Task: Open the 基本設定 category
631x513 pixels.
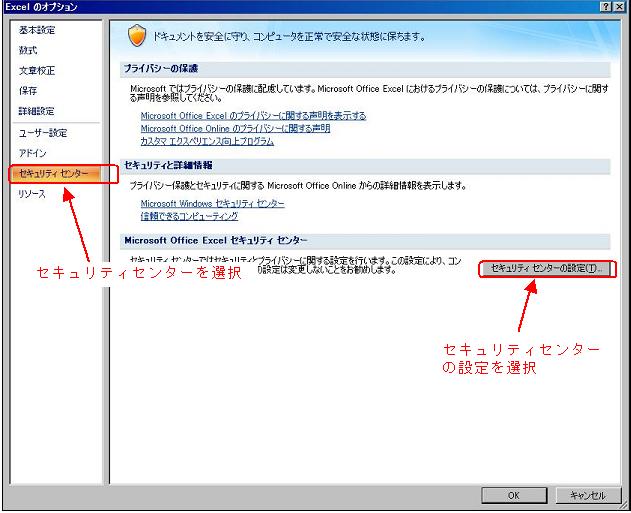Action: 37,30
